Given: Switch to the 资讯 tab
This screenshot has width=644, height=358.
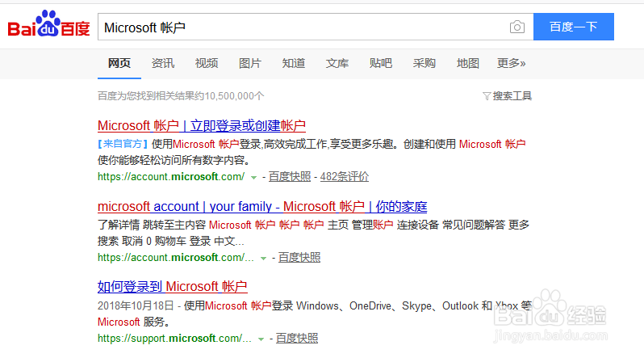Looking at the screenshot, I should tap(163, 63).
